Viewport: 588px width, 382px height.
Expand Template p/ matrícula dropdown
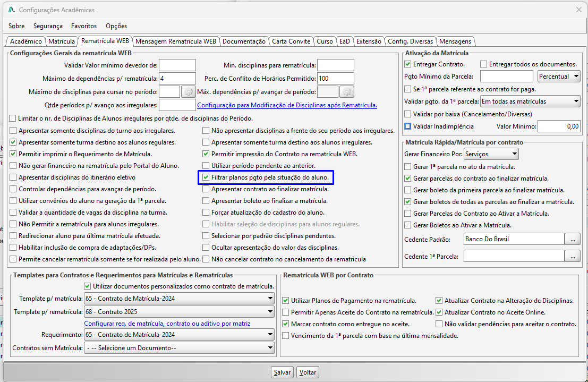click(x=179, y=299)
